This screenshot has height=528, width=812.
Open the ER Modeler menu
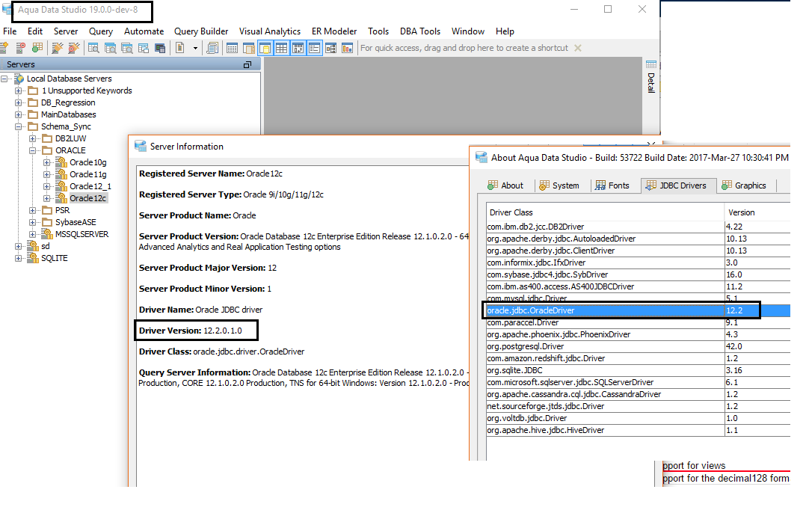pyautogui.click(x=334, y=31)
